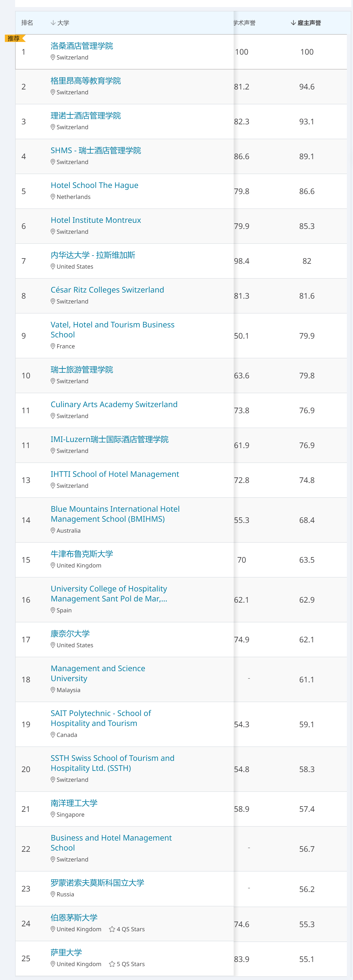Open 罗蒙诺索夫莫斯科国立大学 page
This screenshot has width=353, height=980.
(97, 882)
